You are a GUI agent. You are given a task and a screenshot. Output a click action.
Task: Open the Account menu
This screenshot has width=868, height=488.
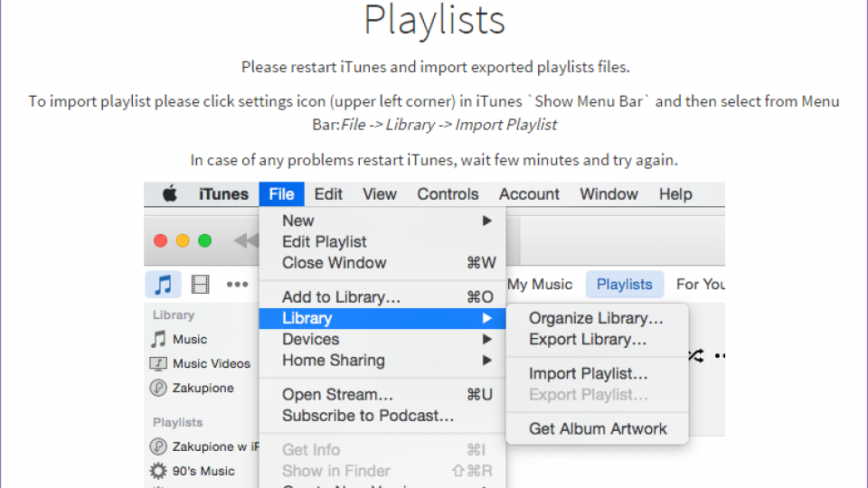[529, 194]
